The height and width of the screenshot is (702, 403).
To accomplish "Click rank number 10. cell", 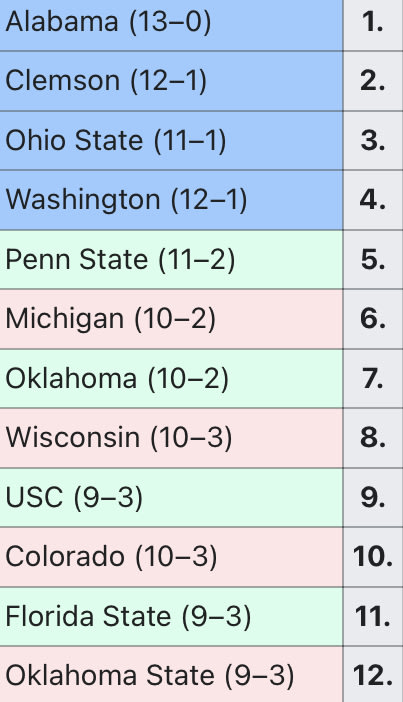I will point(373,557).
